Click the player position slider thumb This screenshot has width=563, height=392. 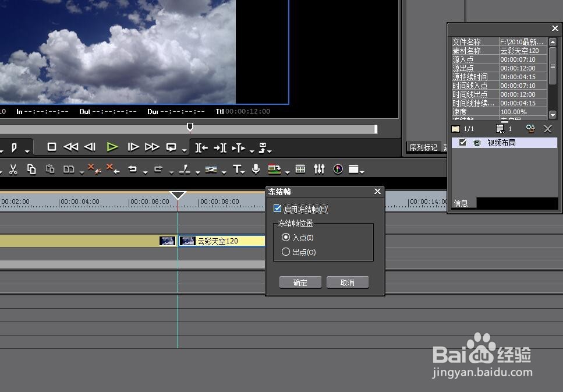pyautogui.click(x=190, y=126)
